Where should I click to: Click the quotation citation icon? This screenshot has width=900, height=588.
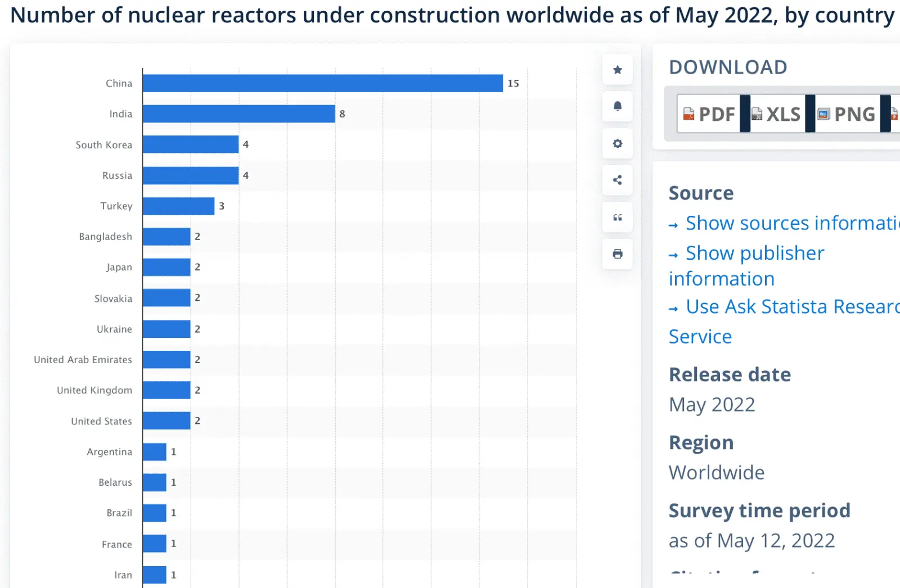point(617,218)
